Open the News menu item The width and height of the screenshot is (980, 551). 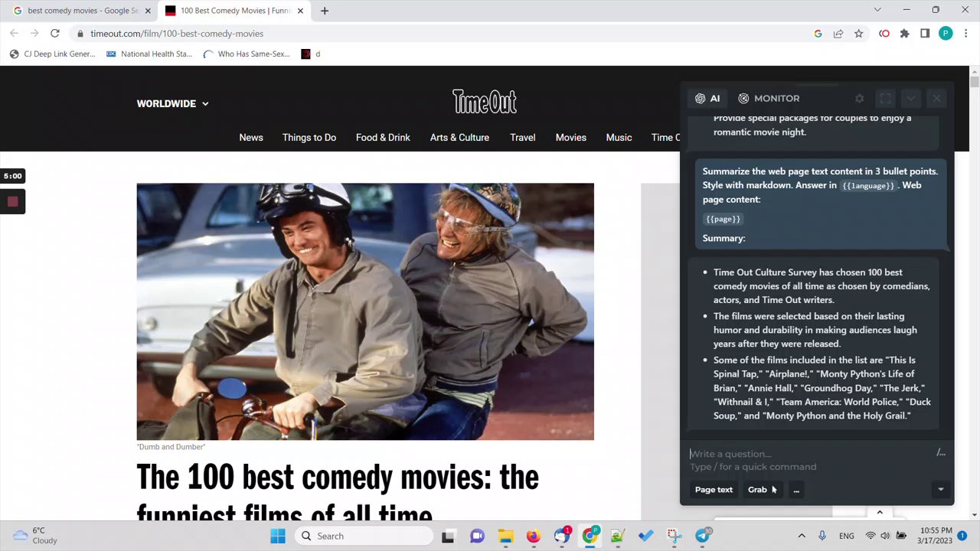click(x=251, y=138)
